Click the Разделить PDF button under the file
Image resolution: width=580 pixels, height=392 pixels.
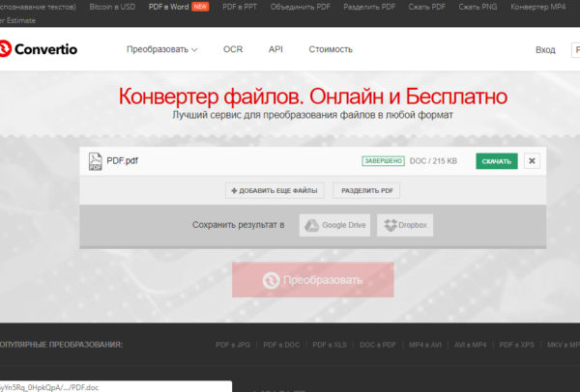366,190
